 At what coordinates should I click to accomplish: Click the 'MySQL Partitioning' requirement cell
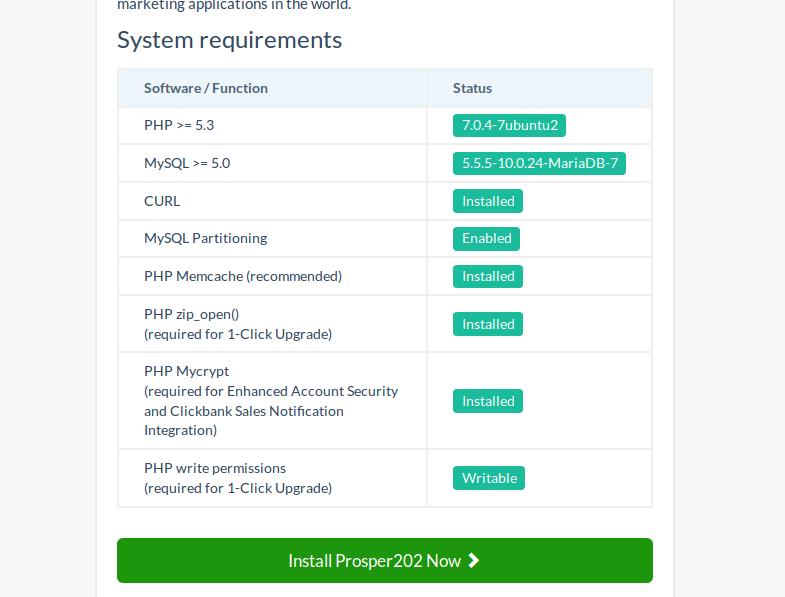coord(272,238)
